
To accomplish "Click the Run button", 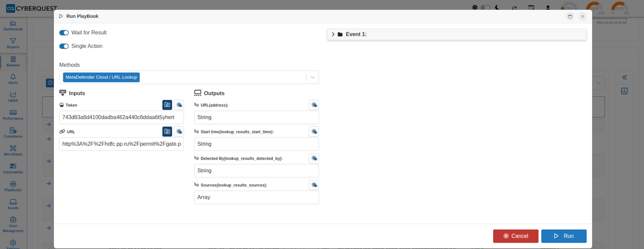I will 564,236.
